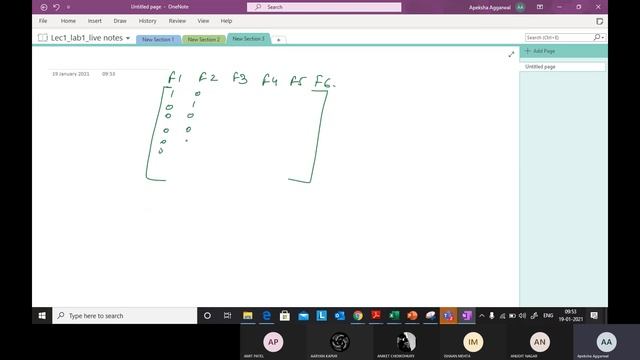Screen dimensions: 640x360
Task: Launch Google Chrome from taskbar
Action: pyautogui.click(x=358, y=316)
